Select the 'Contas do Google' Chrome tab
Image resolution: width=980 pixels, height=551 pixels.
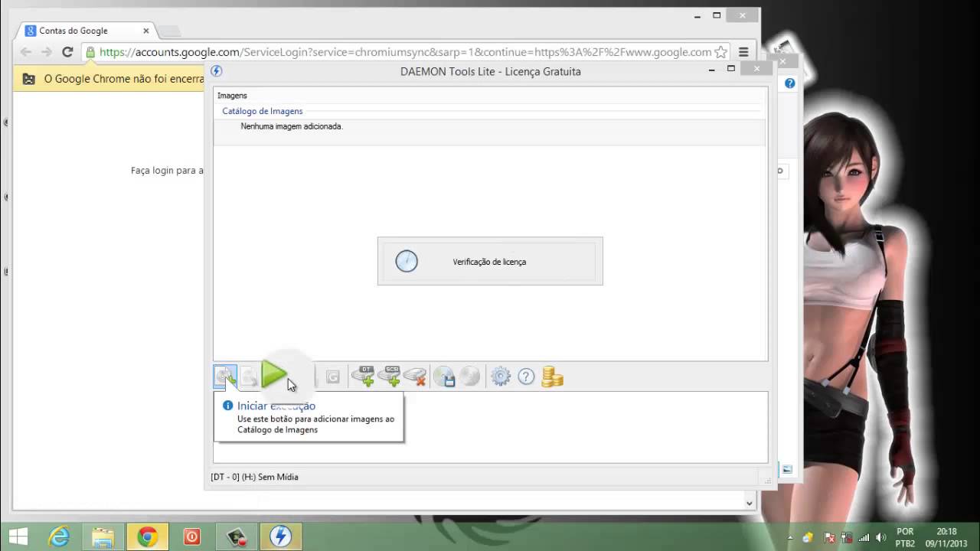[x=87, y=31]
